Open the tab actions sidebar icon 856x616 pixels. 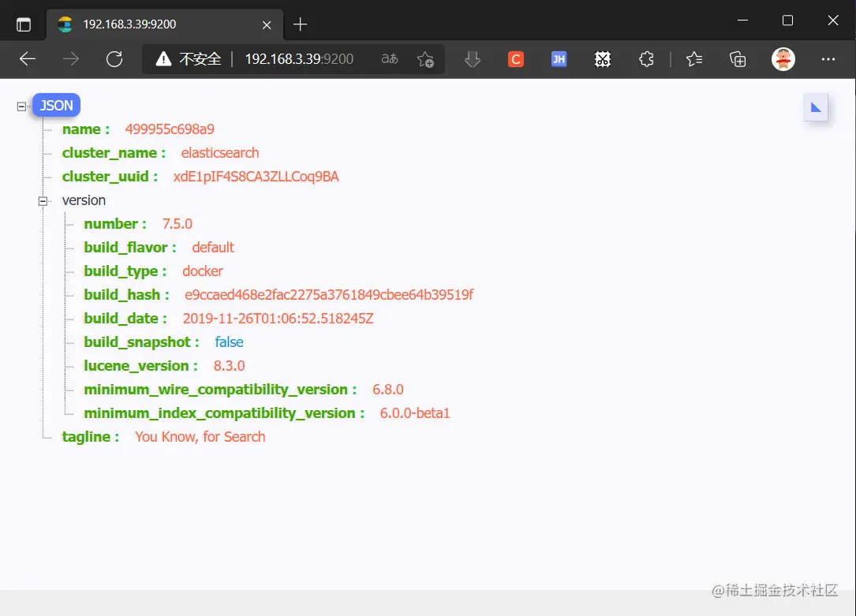24,24
